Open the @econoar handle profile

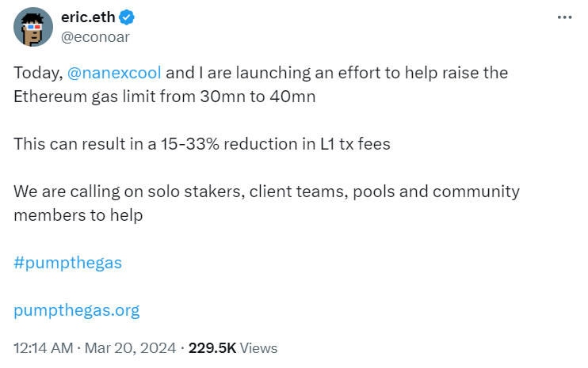pyautogui.click(x=95, y=36)
